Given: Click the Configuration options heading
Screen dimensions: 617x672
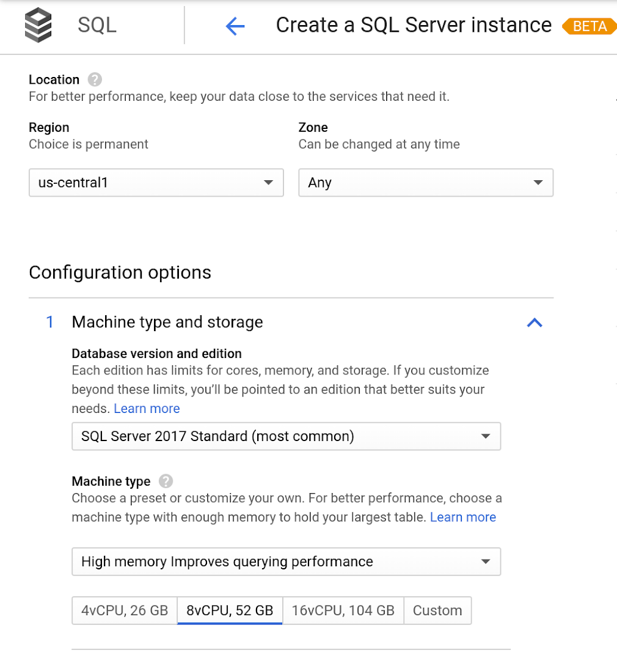Looking at the screenshot, I should (x=120, y=272).
